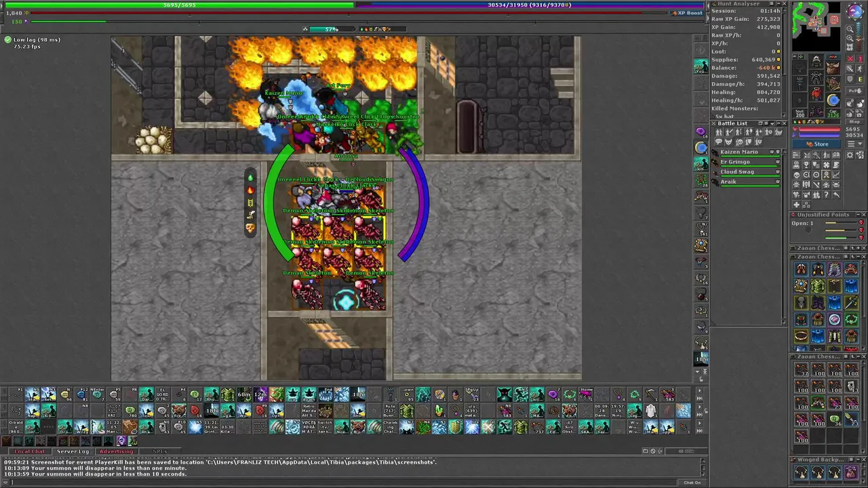Click the XP Boost button

(x=688, y=13)
